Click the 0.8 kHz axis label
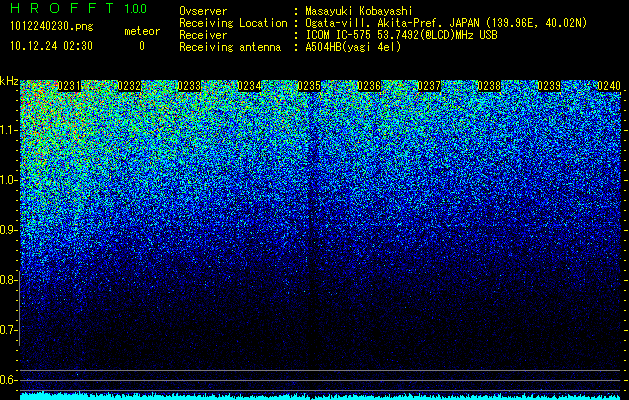The width and height of the screenshot is (629, 400). (x=9, y=280)
